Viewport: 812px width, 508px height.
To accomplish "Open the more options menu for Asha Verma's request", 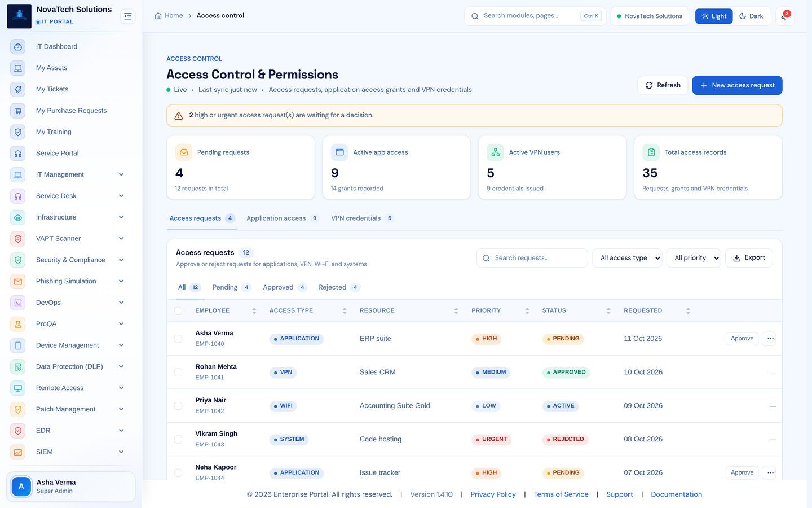I will click(770, 339).
